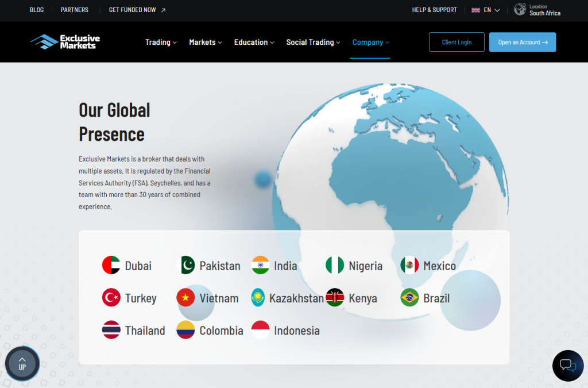The height and width of the screenshot is (388, 588).
Task: Click the Exclusive Markets logo
Action: pyautogui.click(x=65, y=42)
